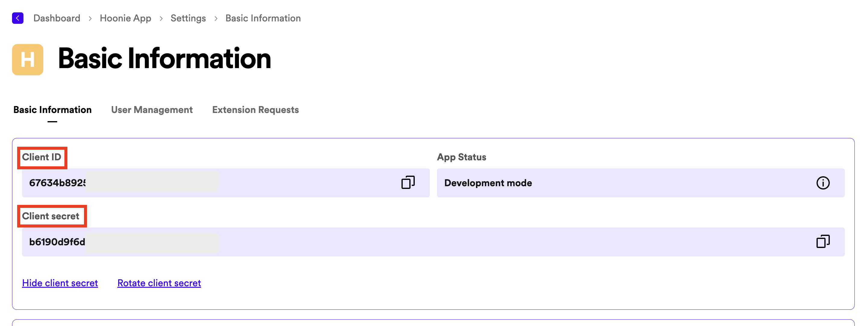Click the yellow H app icon
The height and width of the screenshot is (326, 868).
click(28, 60)
